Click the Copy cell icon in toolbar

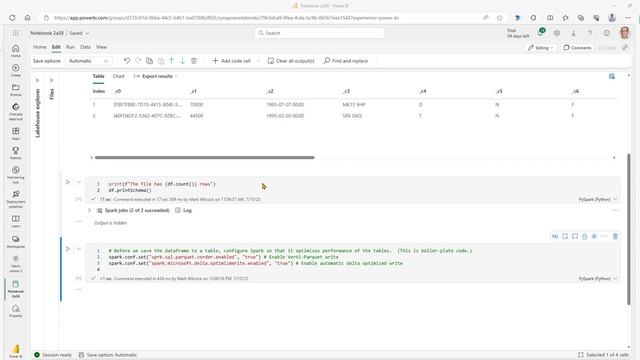(x=149, y=61)
